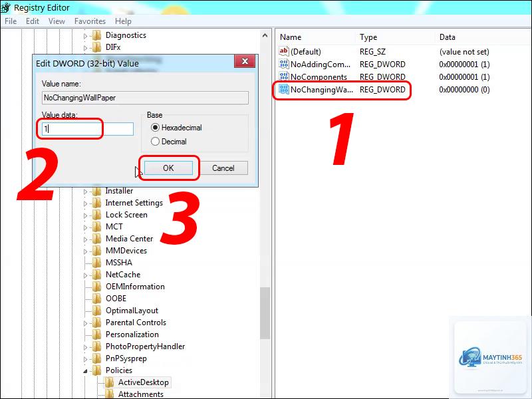Click the PhotoPropertyHandler folder icon
This screenshot has height=399, width=532.
point(97,346)
